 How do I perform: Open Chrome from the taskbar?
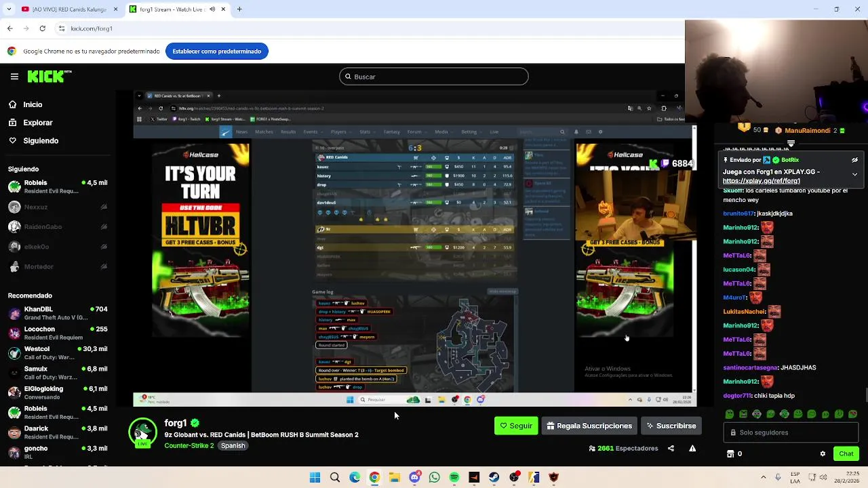tap(374, 478)
